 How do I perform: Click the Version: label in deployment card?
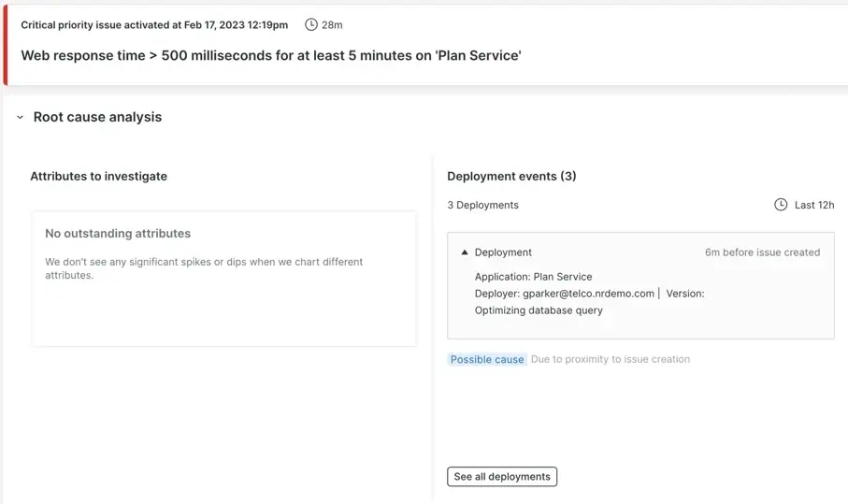pos(685,293)
